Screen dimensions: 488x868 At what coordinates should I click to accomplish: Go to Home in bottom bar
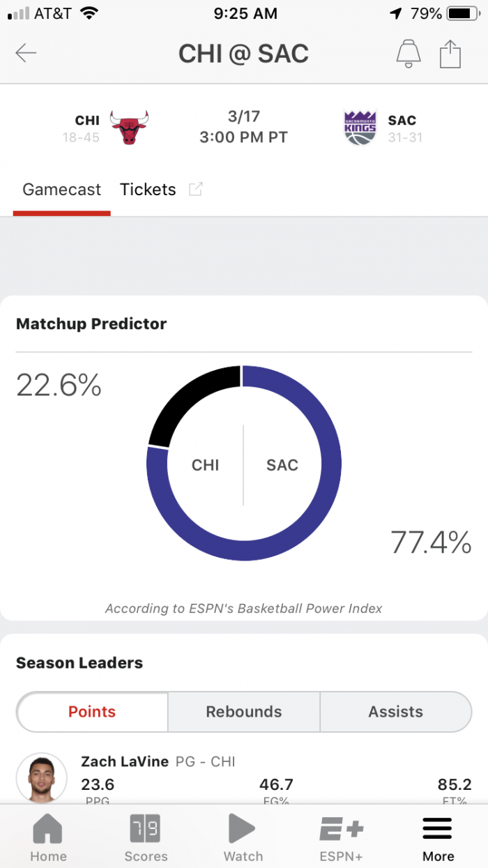[x=48, y=837]
